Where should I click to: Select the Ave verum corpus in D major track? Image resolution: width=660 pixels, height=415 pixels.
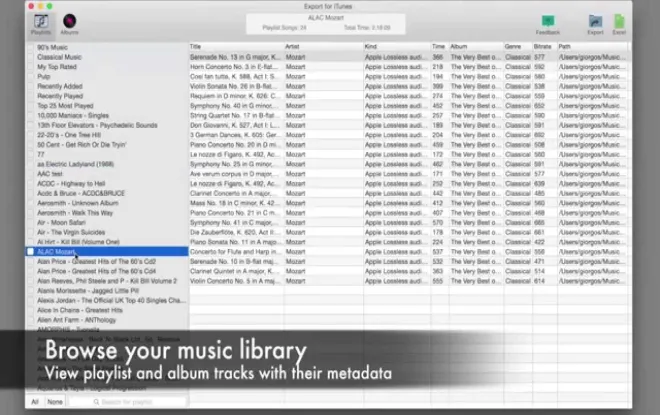click(408, 174)
